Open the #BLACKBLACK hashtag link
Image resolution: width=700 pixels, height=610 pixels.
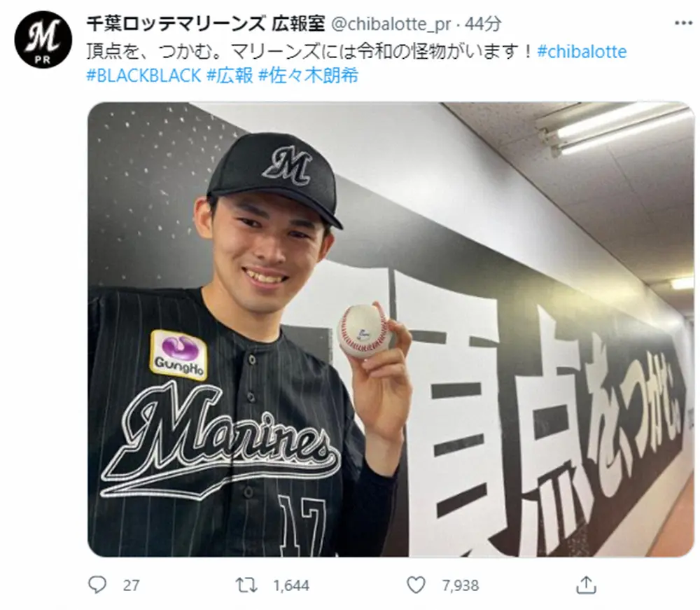point(143,76)
